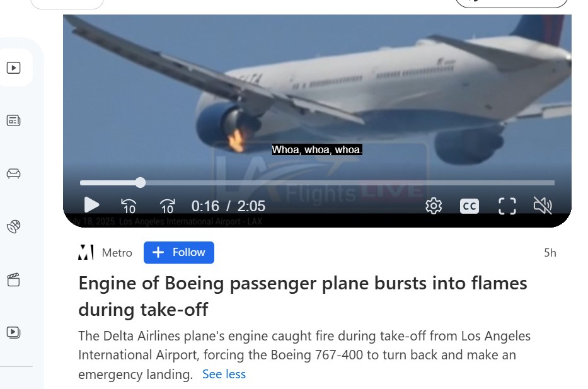Screen dimensions: 588x389
Task: Open video settings gear
Action: pos(434,206)
